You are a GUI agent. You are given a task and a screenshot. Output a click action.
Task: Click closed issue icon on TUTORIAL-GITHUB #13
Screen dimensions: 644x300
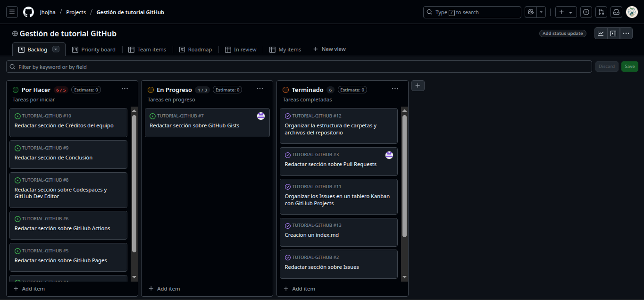288,225
